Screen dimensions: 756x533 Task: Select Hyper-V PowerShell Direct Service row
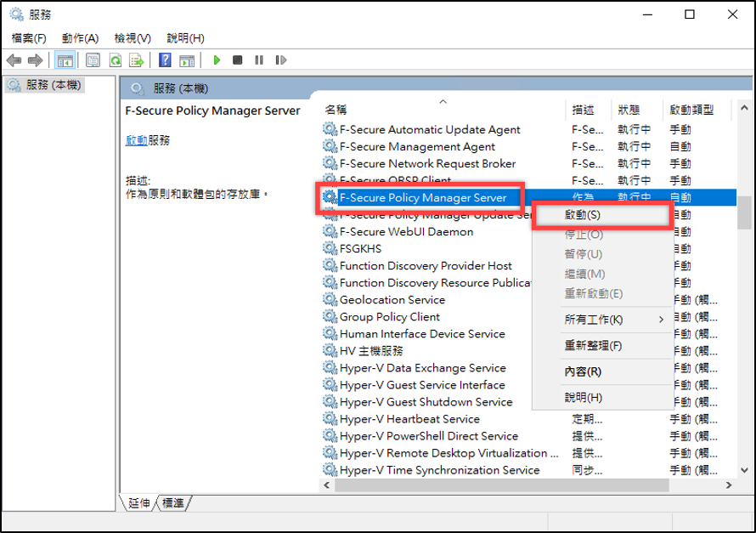[528, 436]
